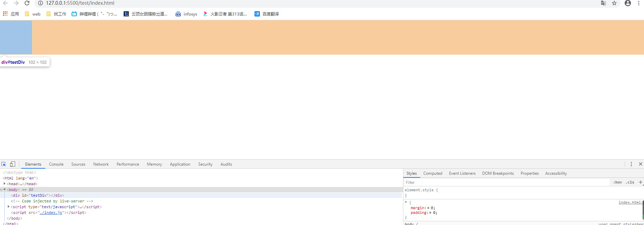Screen dimensions: 644x225
Task: Open the user profile icon
Action: pos(628,3)
